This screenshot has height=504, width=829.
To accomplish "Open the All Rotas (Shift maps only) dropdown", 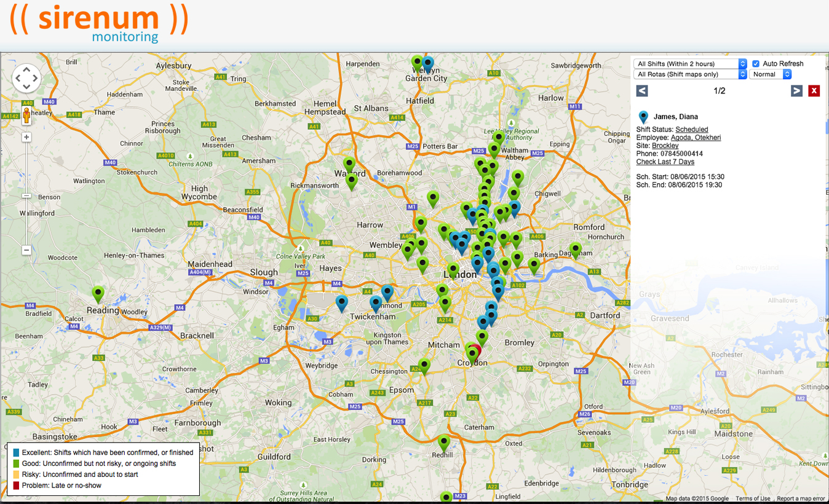I will pos(690,74).
